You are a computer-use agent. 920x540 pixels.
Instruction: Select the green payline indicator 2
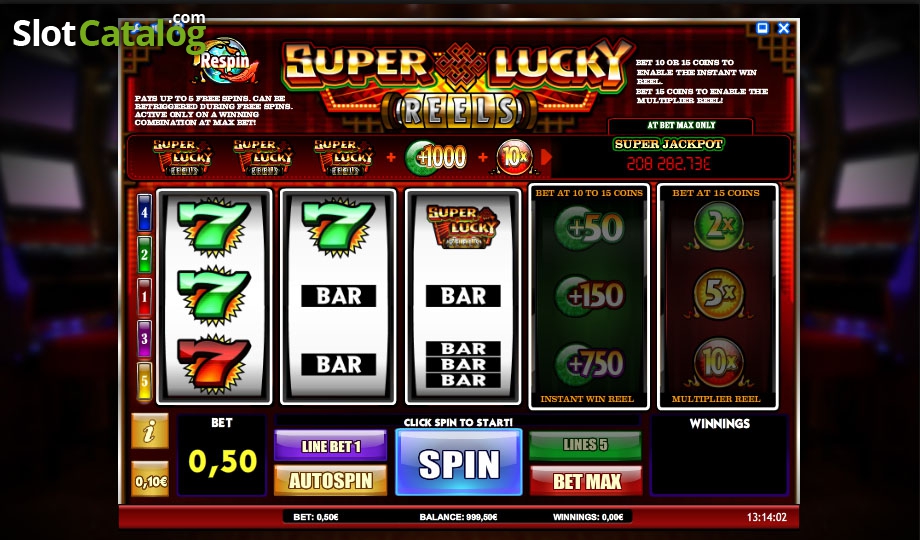(x=144, y=255)
